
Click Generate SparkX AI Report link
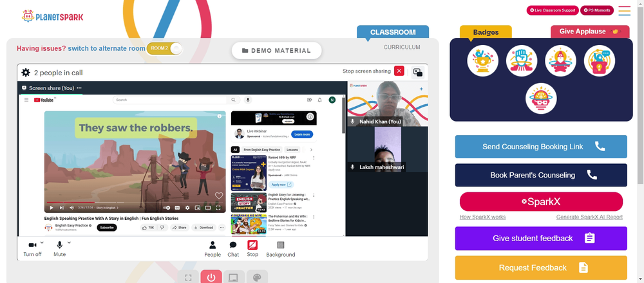589,217
